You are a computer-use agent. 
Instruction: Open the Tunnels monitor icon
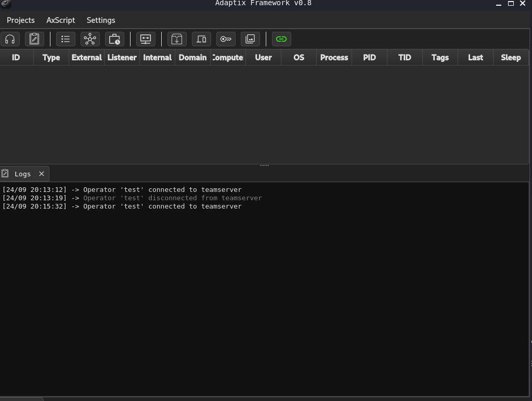146,39
